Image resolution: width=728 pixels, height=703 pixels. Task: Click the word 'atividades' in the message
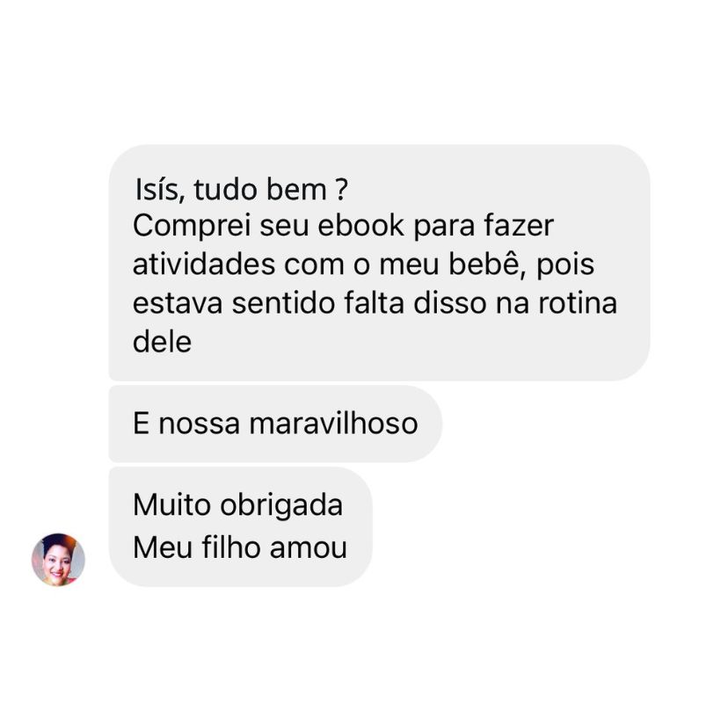204,265
